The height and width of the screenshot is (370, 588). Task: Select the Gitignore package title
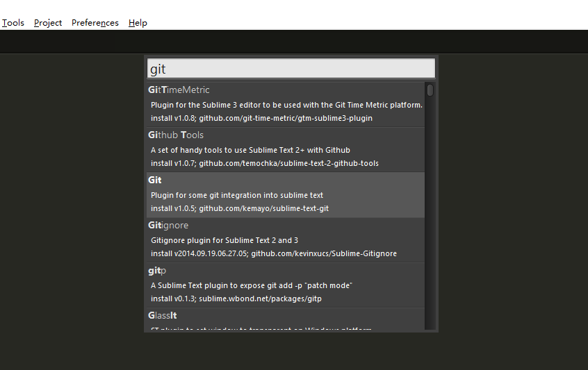pyautogui.click(x=168, y=226)
